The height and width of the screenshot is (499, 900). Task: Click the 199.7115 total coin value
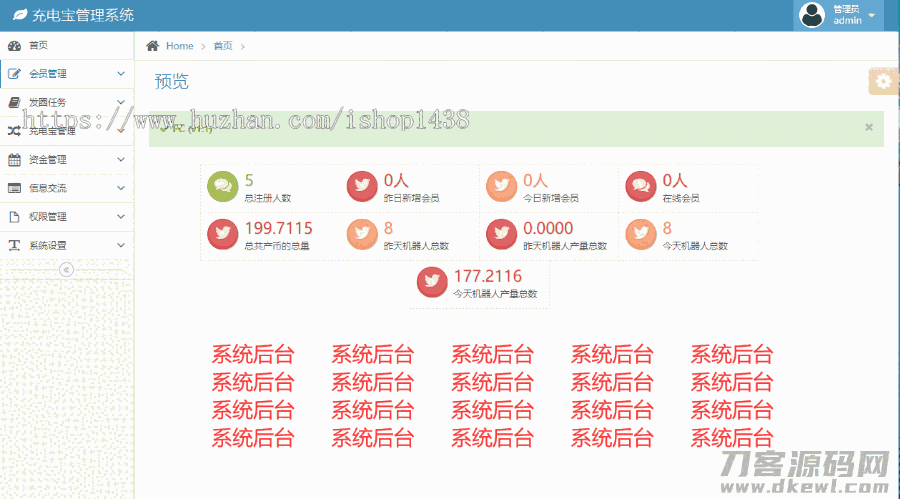[278, 229]
